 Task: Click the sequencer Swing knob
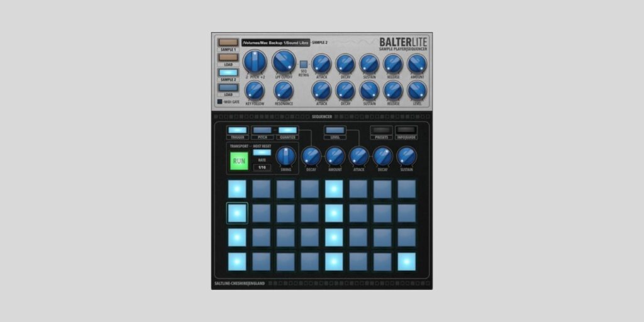[286, 157]
